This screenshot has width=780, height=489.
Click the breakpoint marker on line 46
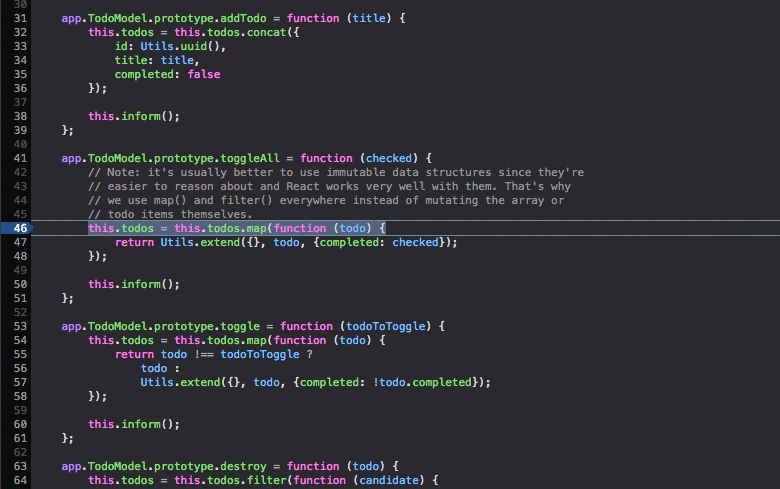17,228
